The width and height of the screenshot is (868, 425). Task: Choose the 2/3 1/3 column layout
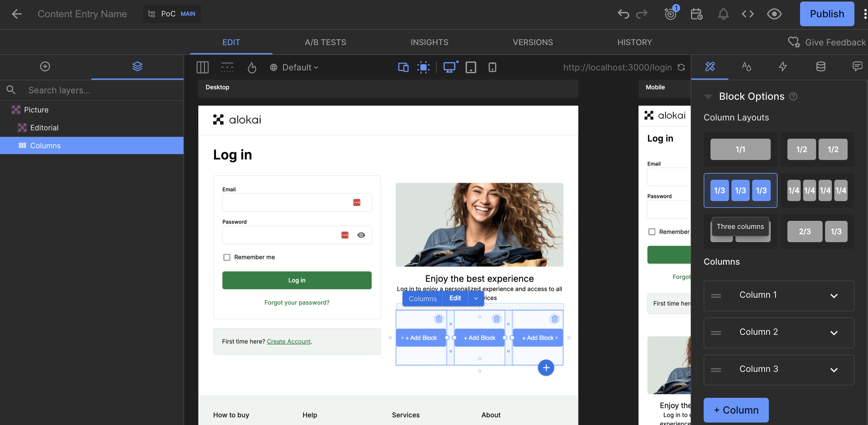[817, 231]
